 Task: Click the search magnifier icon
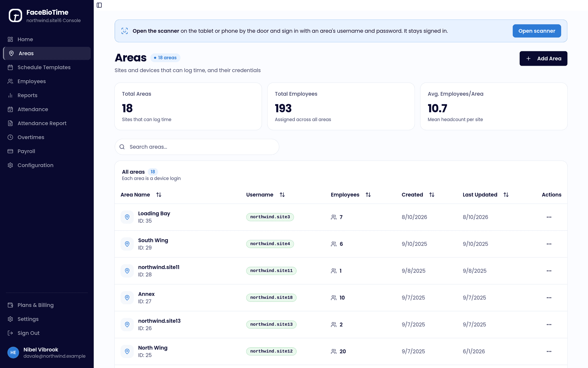pyautogui.click(x=122, y=147)
